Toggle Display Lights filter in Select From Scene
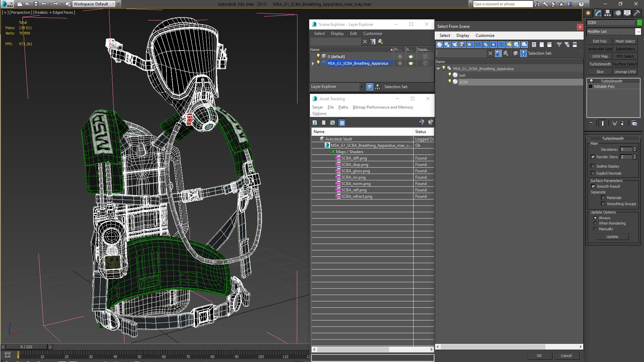Viewport: 644px width, 362px height. coord(455,45)
